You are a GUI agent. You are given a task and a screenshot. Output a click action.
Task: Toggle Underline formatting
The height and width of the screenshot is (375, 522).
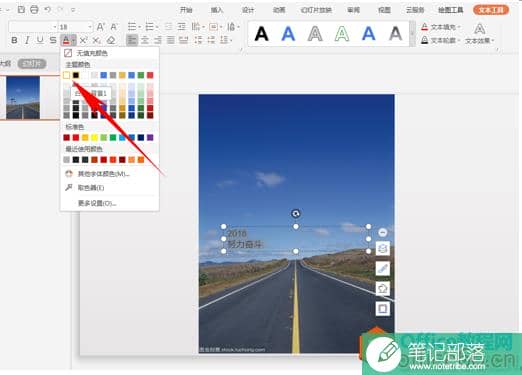pos(40,40)
